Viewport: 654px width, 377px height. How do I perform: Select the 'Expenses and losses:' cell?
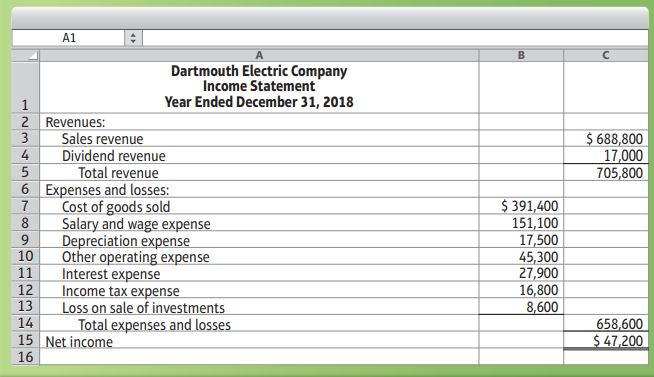[x=259, y=190]
